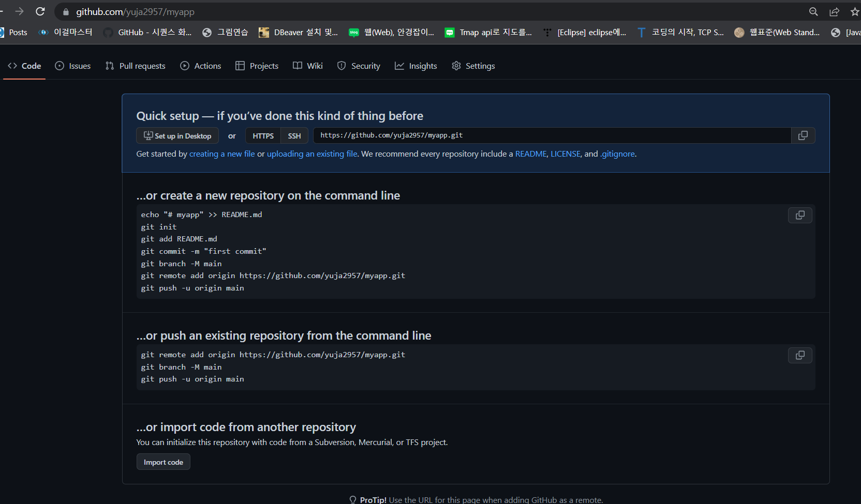Reload the page with the browser refresh icon
861x504 pixels.
(x=40, y=11)
